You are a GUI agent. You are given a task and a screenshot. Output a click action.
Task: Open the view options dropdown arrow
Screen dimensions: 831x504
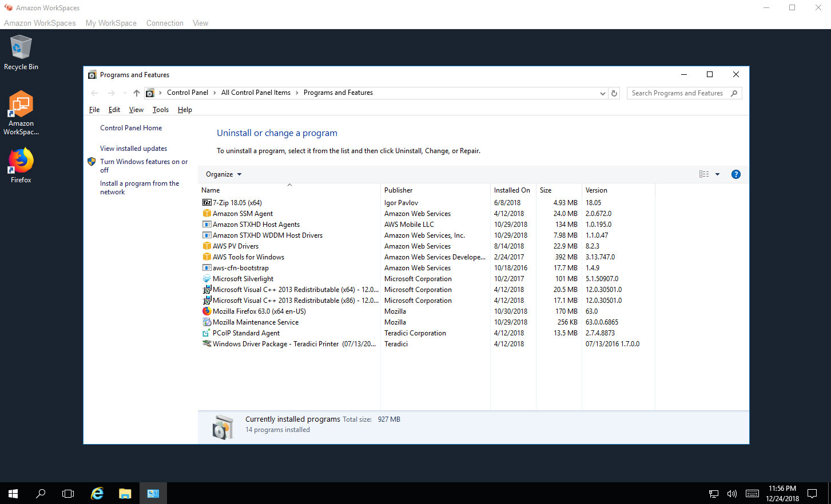tap(717, 174)
